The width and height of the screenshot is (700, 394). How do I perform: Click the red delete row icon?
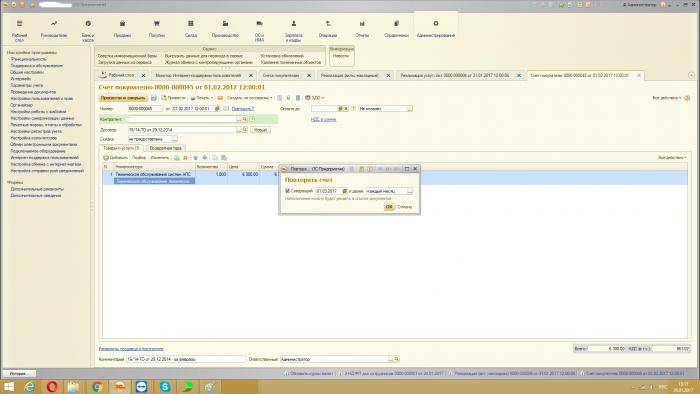click(x=185, y=158)
